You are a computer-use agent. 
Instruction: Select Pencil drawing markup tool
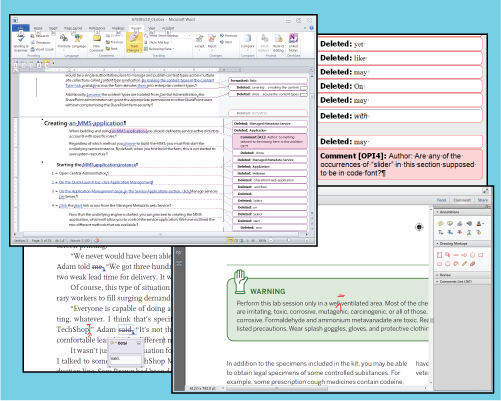point(464,264)
